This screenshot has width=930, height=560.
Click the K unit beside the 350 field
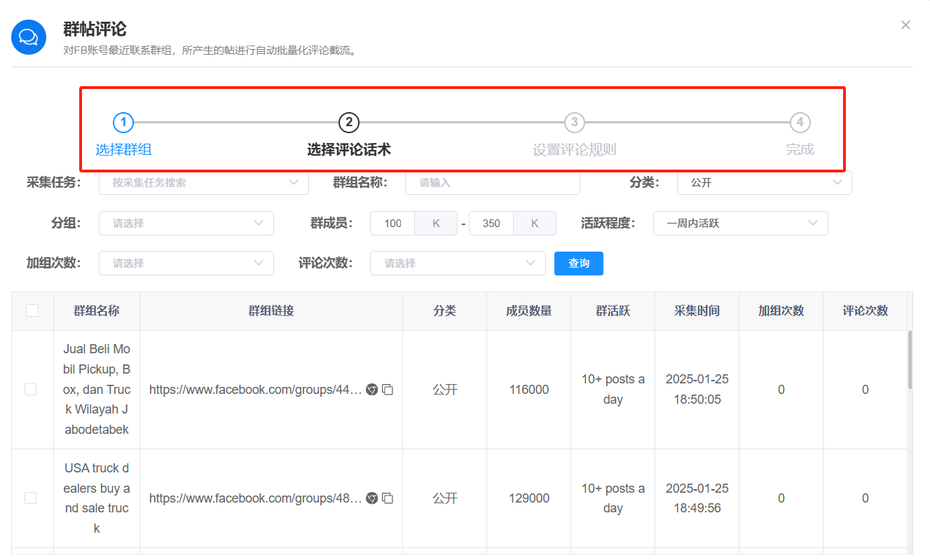pyautogui.click(x=535, y=224)
